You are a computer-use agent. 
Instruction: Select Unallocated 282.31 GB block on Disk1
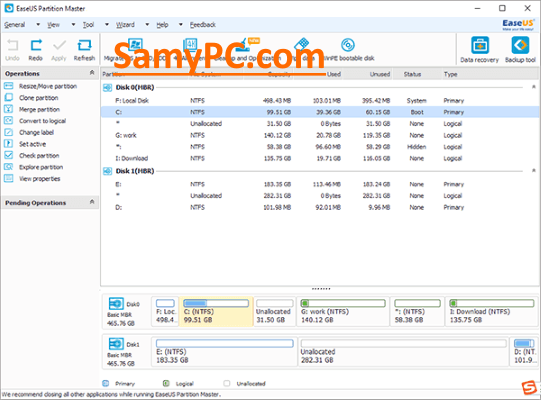click(x=403, y=352)
